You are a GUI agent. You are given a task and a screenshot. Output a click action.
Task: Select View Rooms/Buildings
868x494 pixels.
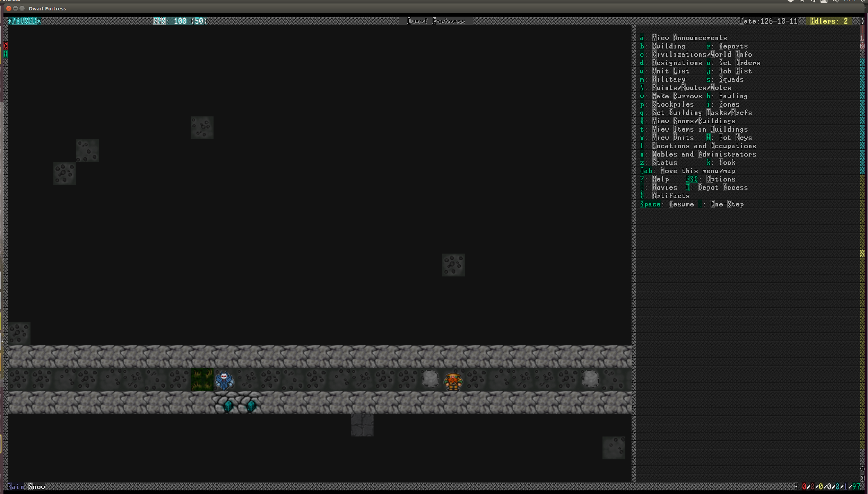[x=687, y=121]
